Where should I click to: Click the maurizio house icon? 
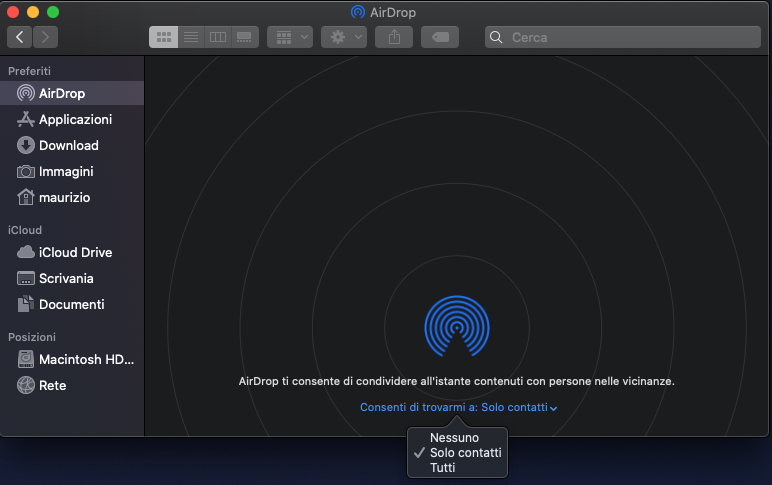26,197
